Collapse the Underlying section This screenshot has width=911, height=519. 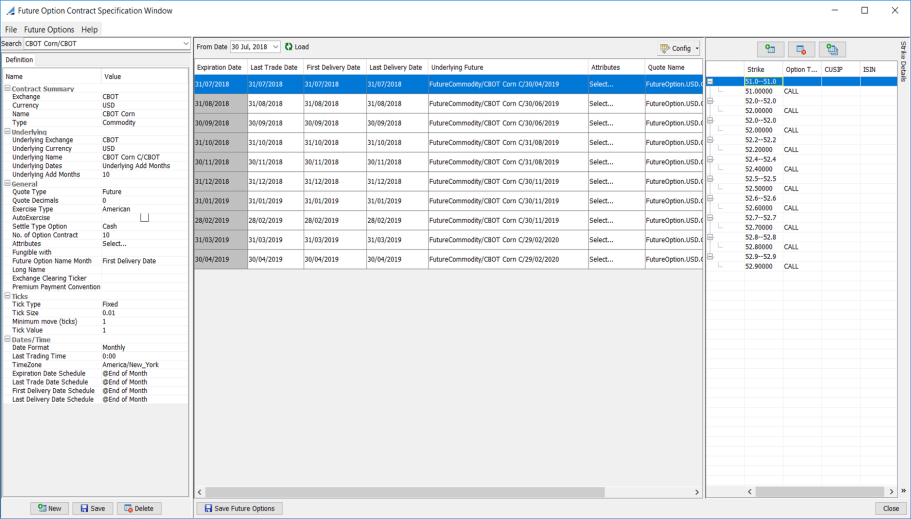pyautogui.click(x=8, y=132)
